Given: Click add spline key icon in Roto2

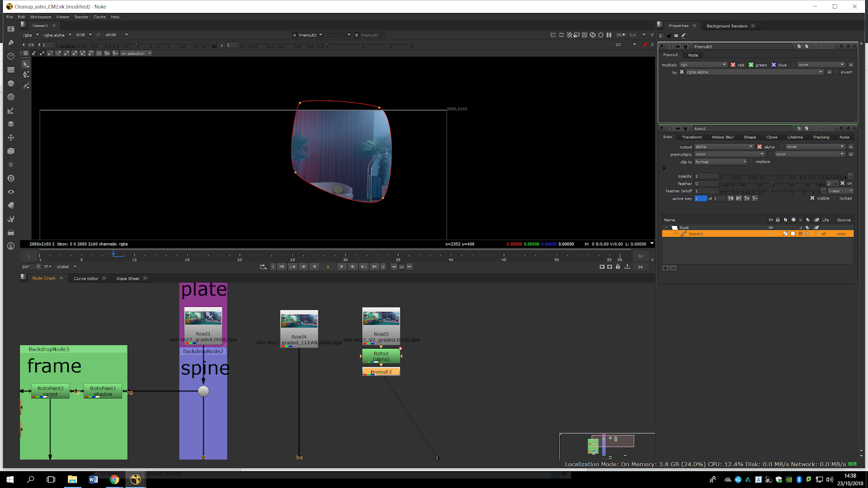Looking at the screenshot, I should pos(747,198).
